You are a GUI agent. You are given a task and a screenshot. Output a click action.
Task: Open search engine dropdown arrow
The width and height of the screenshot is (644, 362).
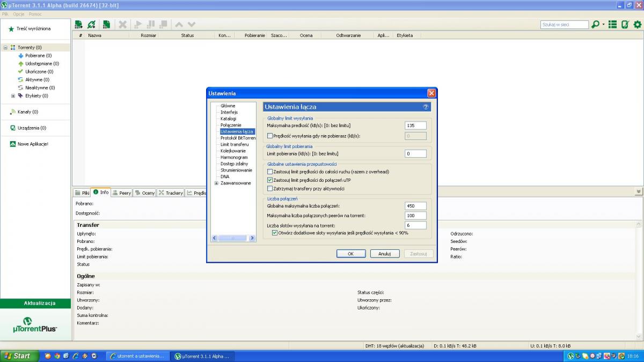603,25
